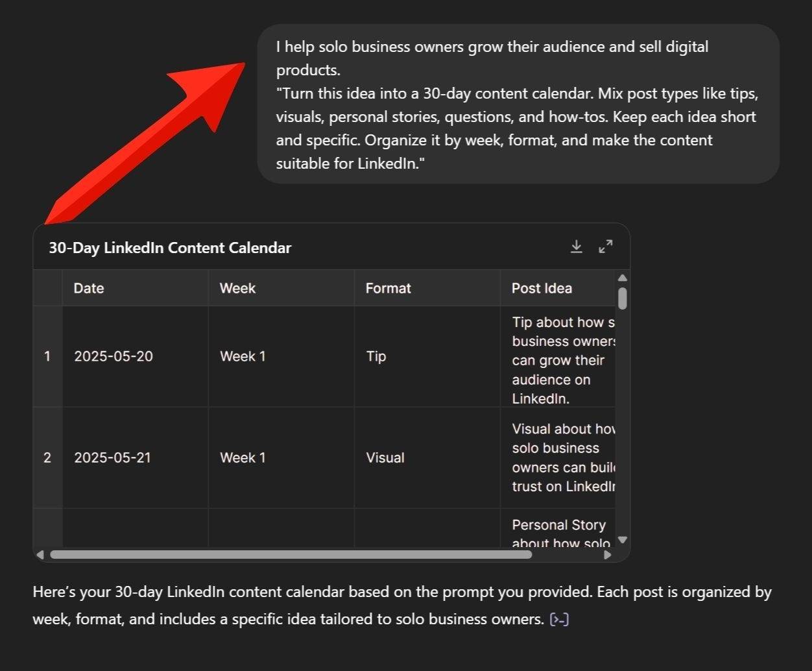Select the Date column header
The height and width of the screenshot is (671, 812).
pos(136,288)
